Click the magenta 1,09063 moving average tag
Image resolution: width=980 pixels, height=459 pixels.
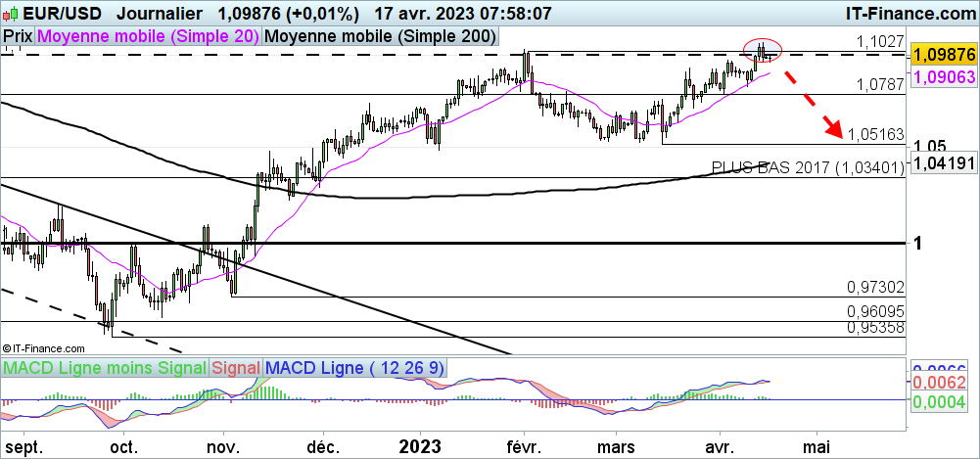943,77
